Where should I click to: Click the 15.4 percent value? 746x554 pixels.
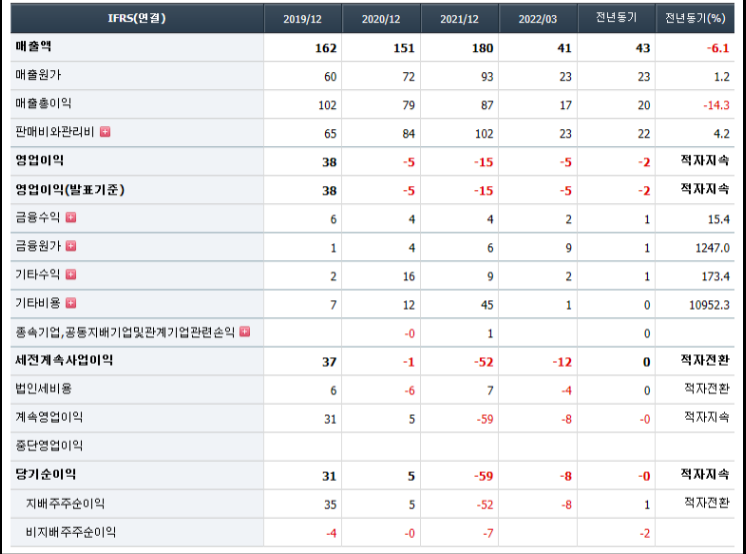point(719,219)
